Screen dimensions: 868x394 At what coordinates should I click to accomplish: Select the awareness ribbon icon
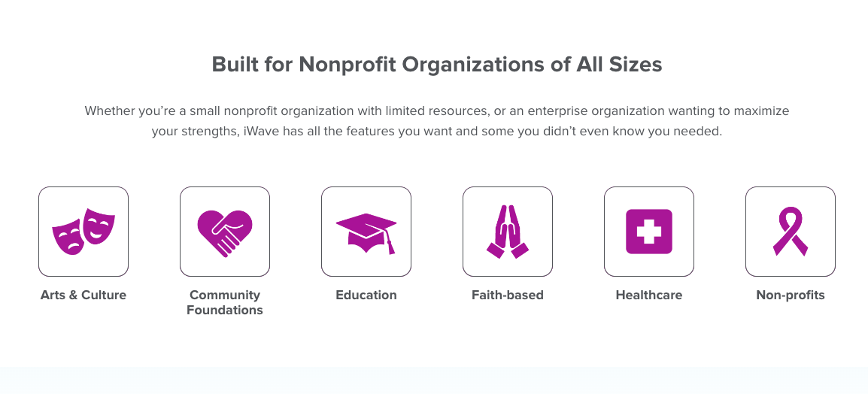[790, 232]
